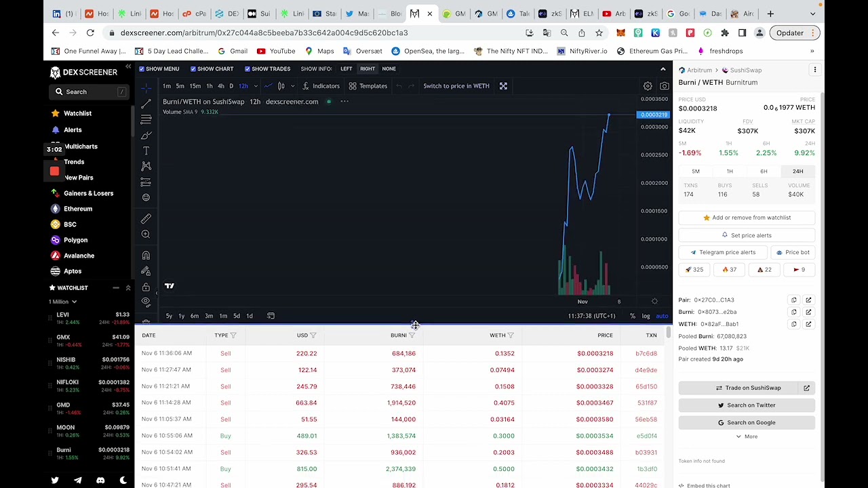The image size is (868, 488).
Task: Open WETH column filter
Action: [511, 335]
